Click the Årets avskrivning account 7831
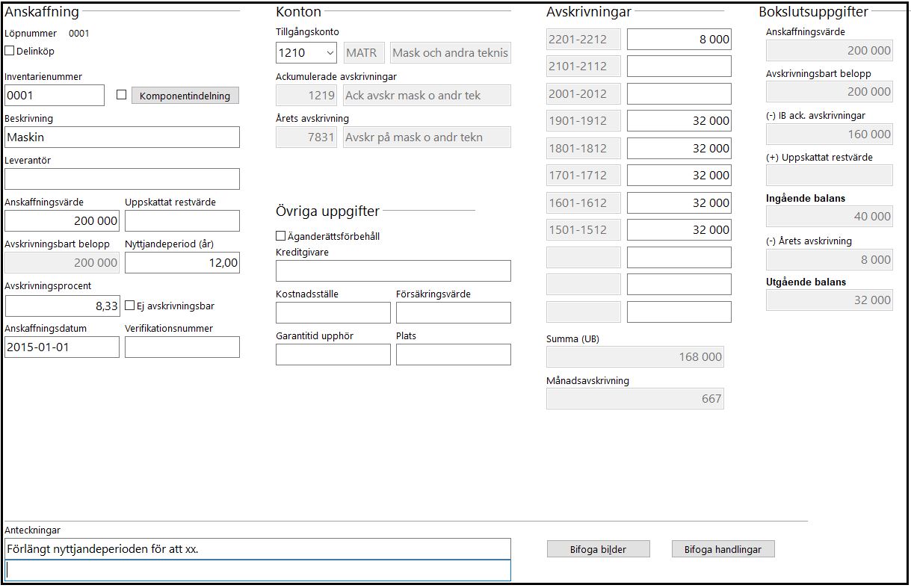Image resolution: width=911 pixels, height=588 pixels. (x=306, y=137)
